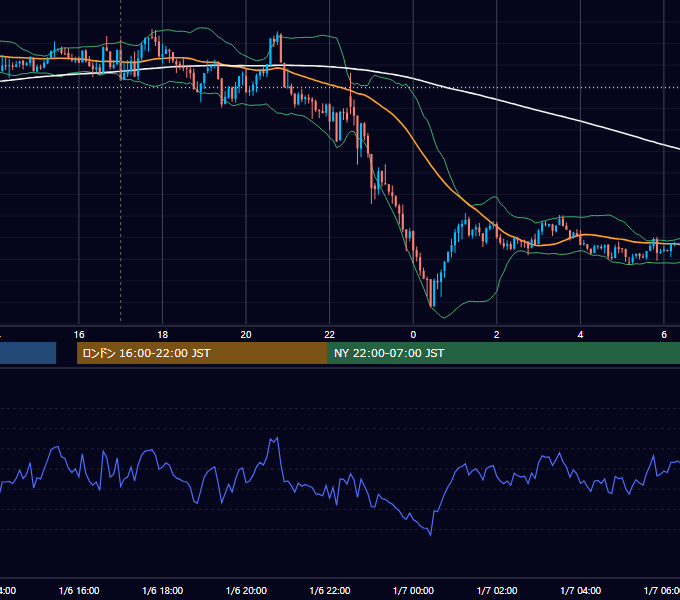The image size is (680, 600).
Task: Click the 22 hour label on price chart axis
Action: pos(330,335)
